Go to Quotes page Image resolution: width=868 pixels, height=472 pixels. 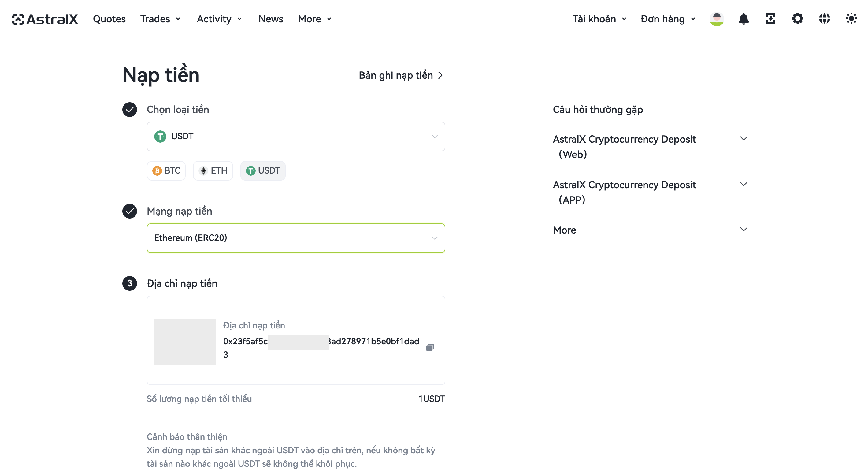coord(109,19)
